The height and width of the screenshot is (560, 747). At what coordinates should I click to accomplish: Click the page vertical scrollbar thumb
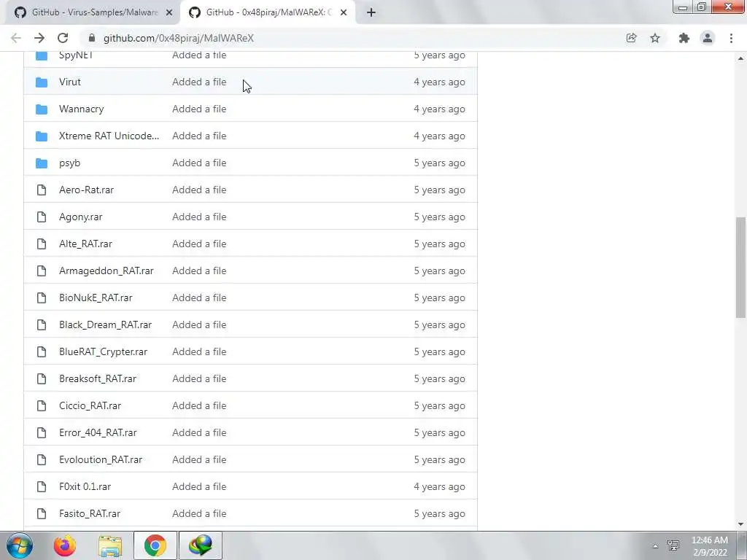740,267
